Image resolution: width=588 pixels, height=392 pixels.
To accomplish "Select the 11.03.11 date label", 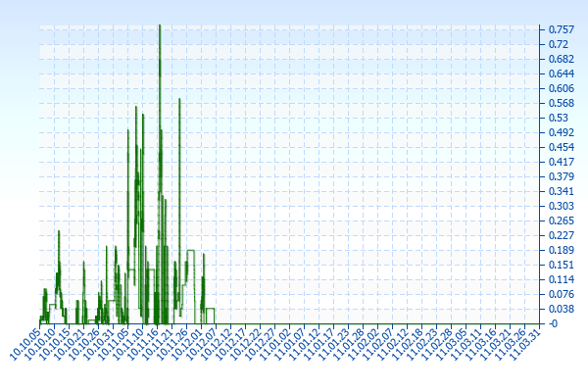I will pos(466,344).
